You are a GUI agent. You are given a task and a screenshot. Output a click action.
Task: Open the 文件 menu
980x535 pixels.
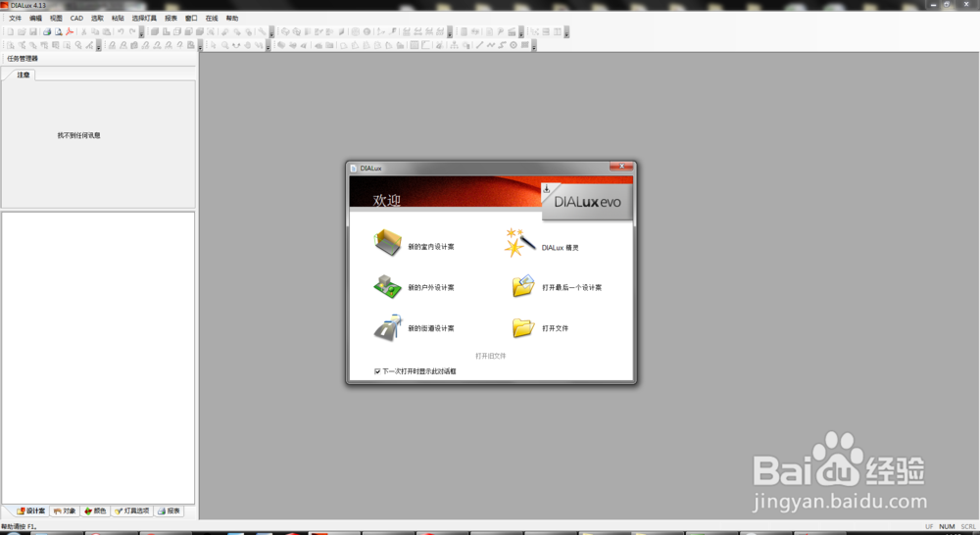[15, 18]
